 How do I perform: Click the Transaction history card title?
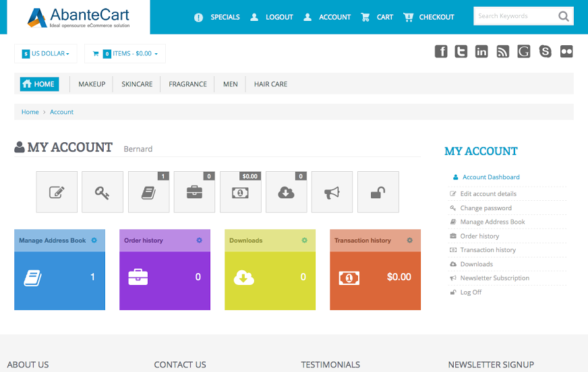363,241
